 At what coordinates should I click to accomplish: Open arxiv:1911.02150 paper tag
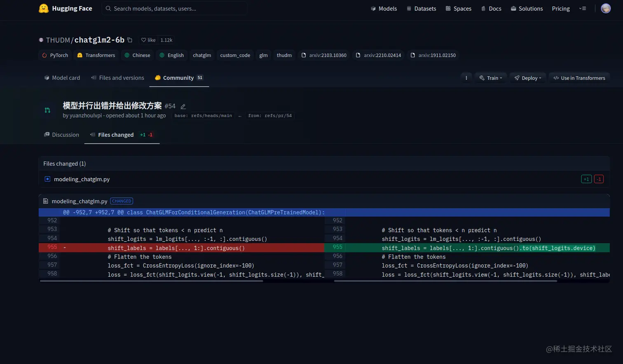(x=433, y=55)
